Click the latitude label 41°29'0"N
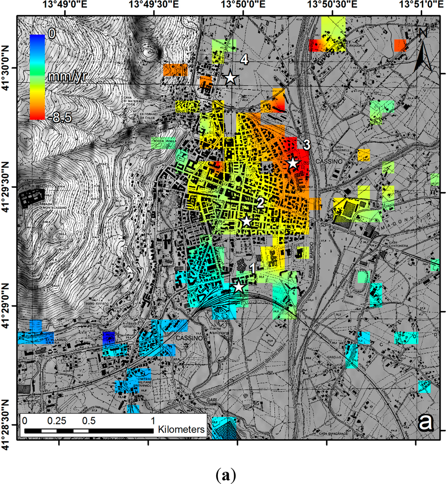 (5, 305)
